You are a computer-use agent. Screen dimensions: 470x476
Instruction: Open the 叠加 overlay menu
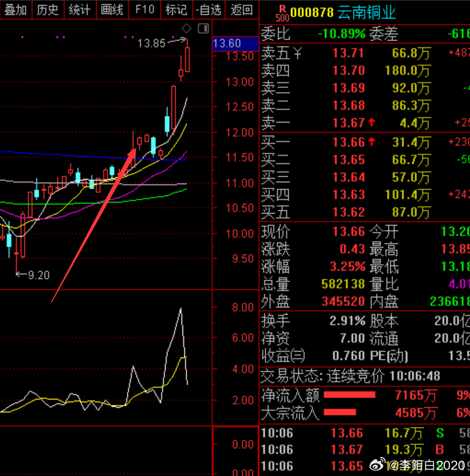pyautogui.click(x=16, y=10)
